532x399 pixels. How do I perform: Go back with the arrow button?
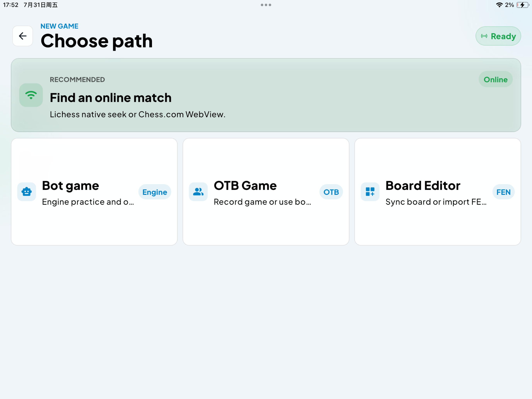[23, 36]
